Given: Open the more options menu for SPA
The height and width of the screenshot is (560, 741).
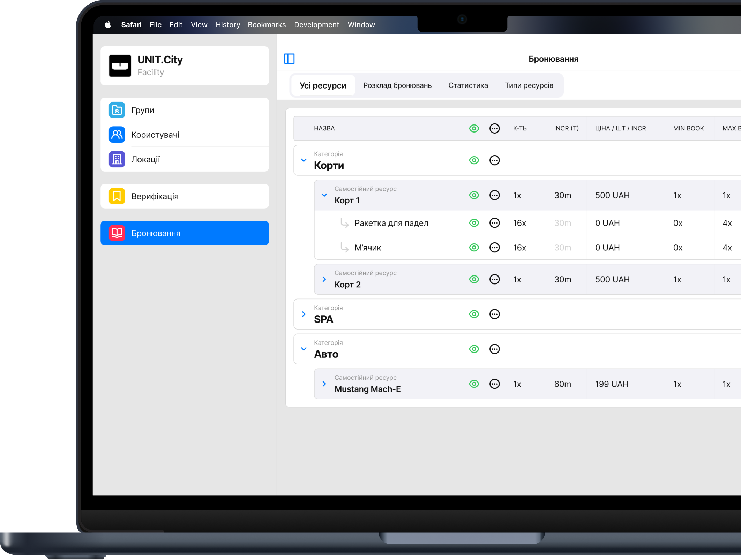Looking at the screenshot, I should 494,314.
